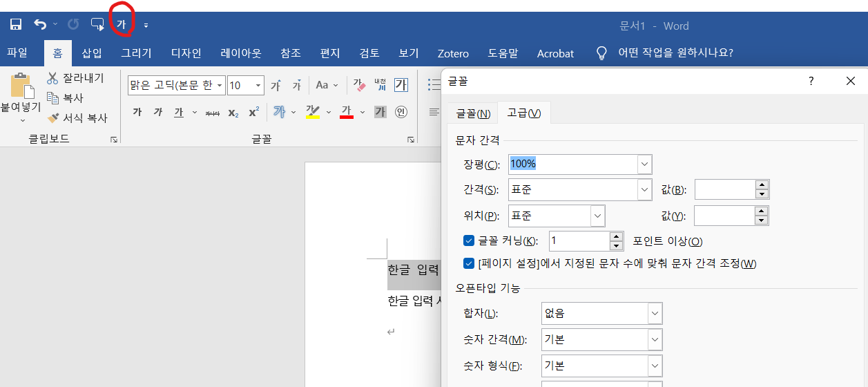This screenshot has width=868, height=387.
Task: Activate 서식 복사 format painter
Action: coord(77,118)
